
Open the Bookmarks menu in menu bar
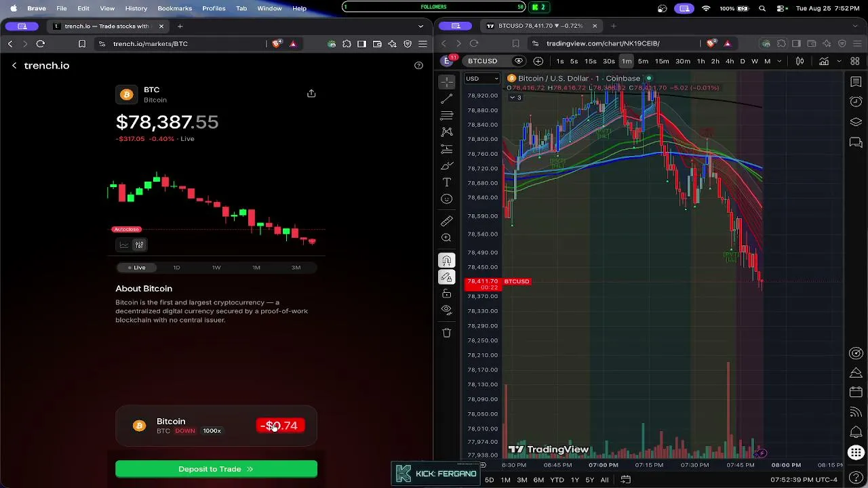(174, 8)
